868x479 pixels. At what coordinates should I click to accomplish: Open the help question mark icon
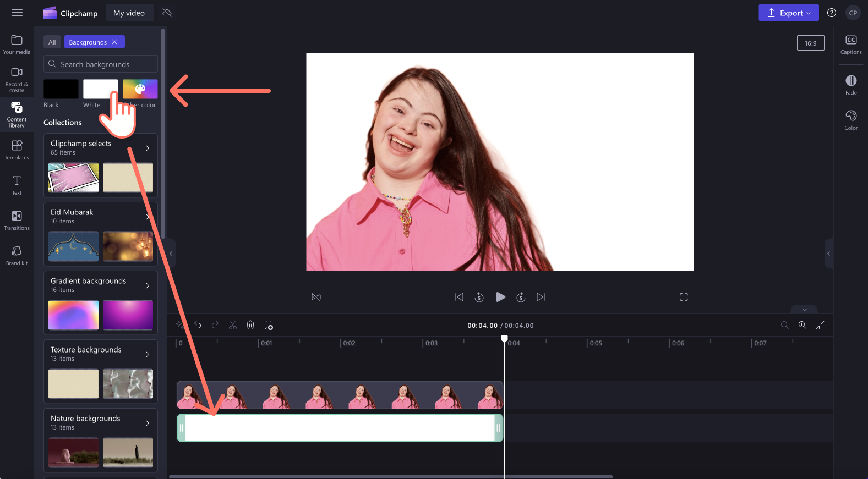pos(832,13)
